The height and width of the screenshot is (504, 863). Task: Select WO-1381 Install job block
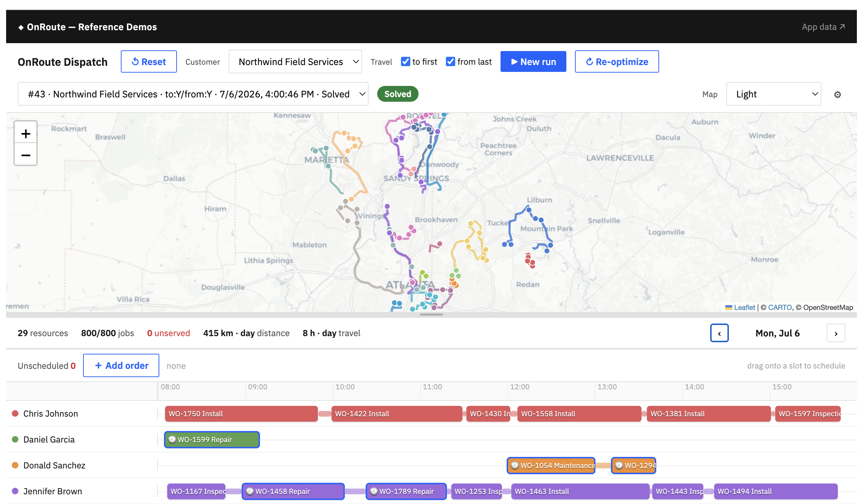coord(709,413)
